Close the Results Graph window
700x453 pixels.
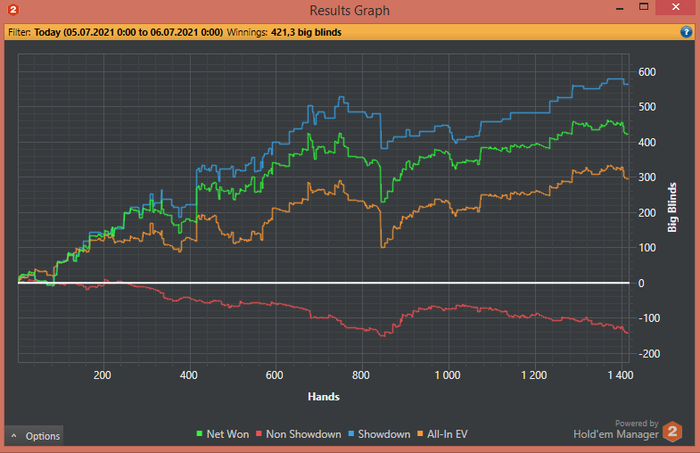coord(676,7)
